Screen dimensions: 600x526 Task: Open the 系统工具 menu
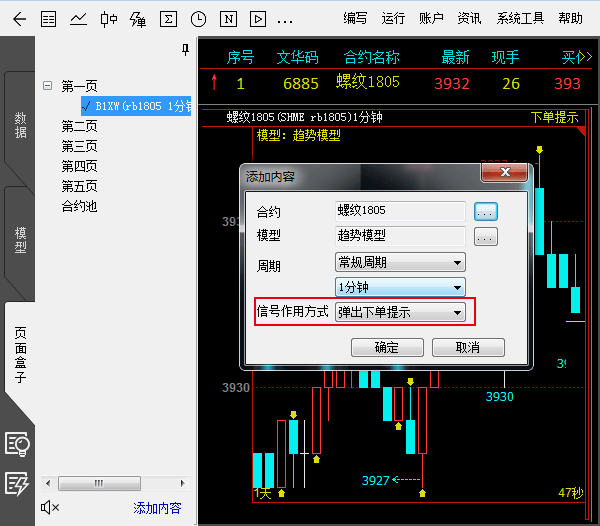point(520,18)
